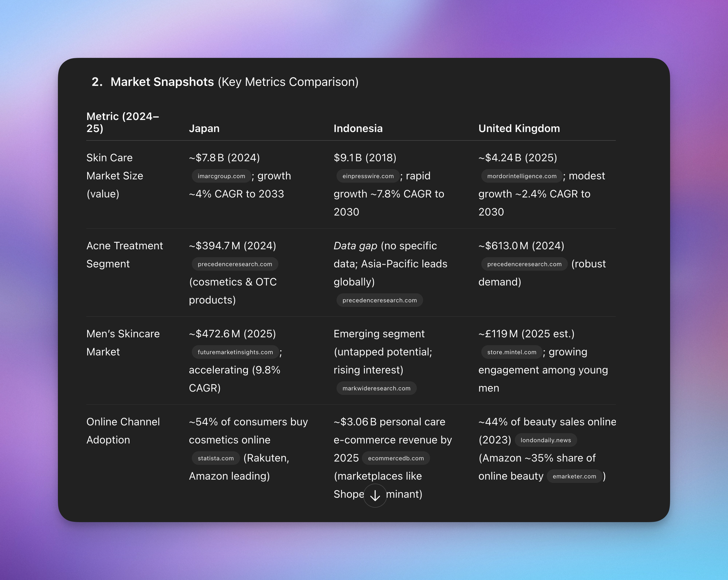Open the imarcgroup.com citation chip

(x=221, y=176)
